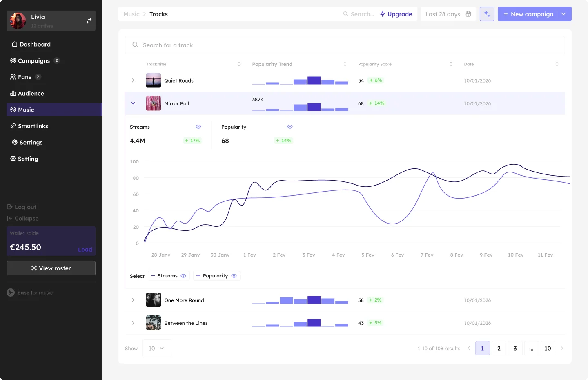
Task: Sort by Track title column arrows
Action: (239, 64)
